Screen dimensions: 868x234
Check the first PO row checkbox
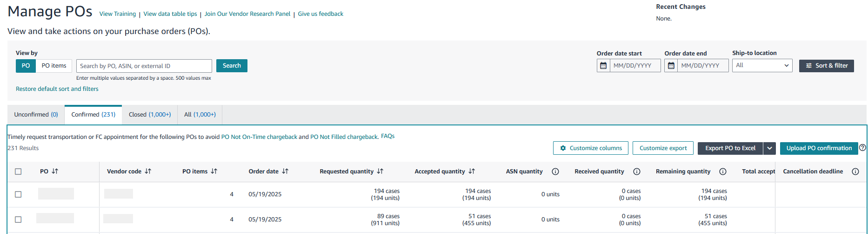tap(18, 194)
